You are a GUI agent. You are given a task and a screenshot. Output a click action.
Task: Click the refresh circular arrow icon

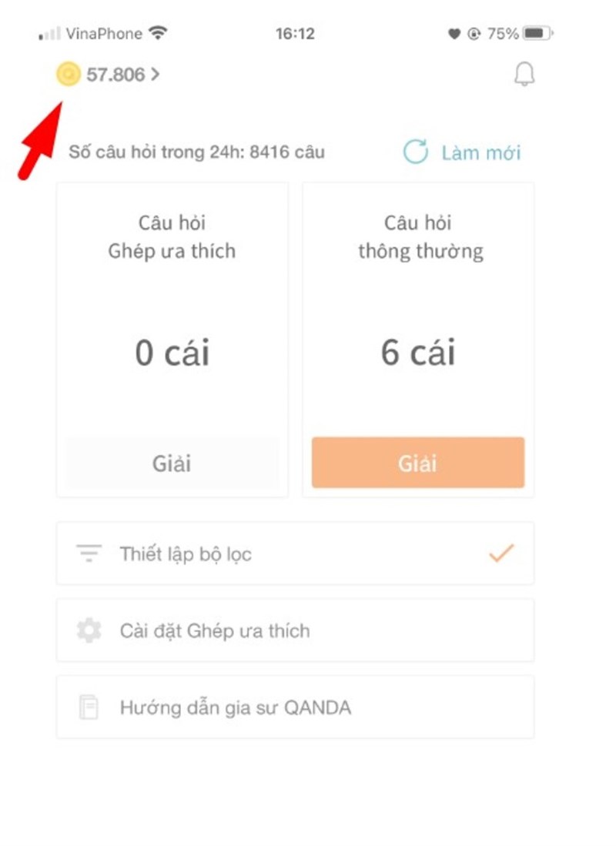click(417, 152)
